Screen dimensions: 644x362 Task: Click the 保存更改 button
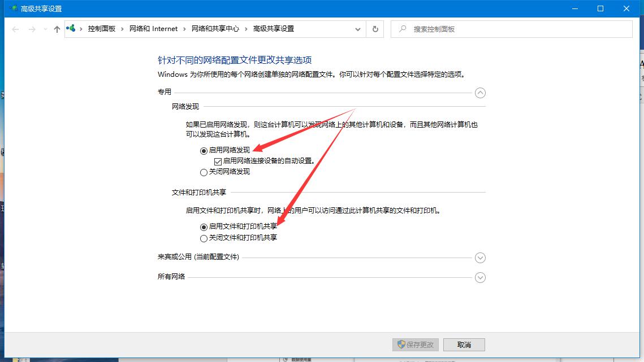point(415,344)
